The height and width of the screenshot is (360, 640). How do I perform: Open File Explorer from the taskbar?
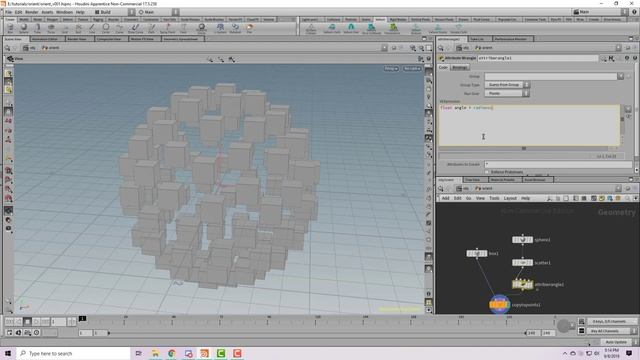(155, 353)
